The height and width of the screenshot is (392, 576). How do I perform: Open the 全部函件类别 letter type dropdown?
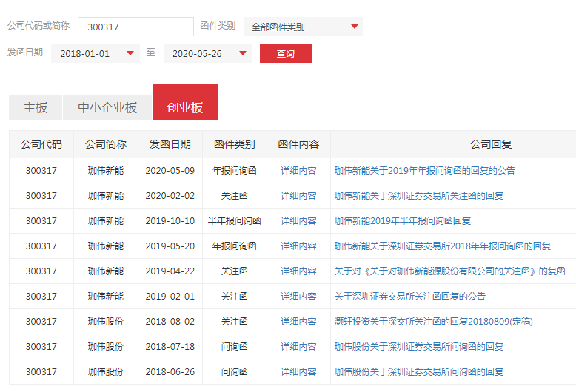coord(303,27)
